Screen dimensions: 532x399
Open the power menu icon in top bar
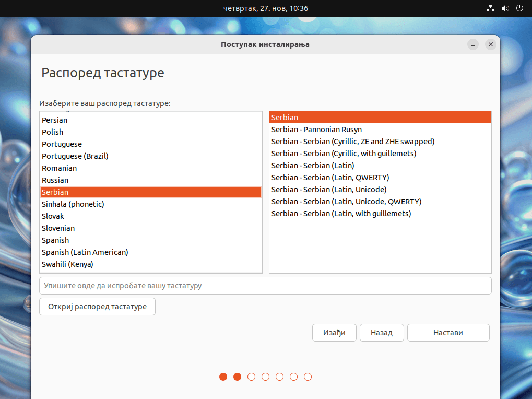tap(519, 8)
